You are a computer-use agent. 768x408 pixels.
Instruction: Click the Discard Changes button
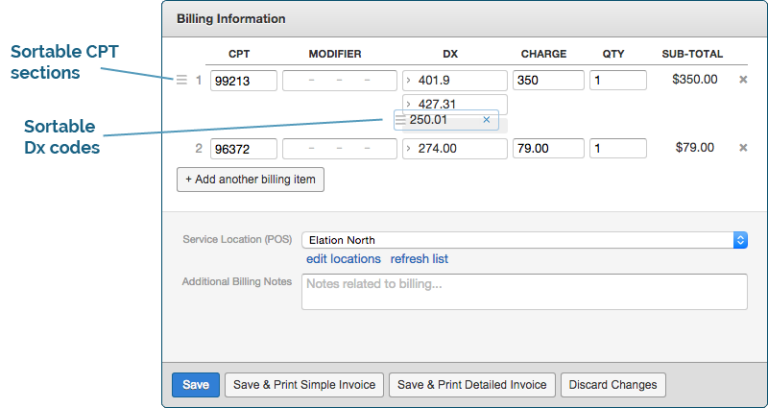613,385
